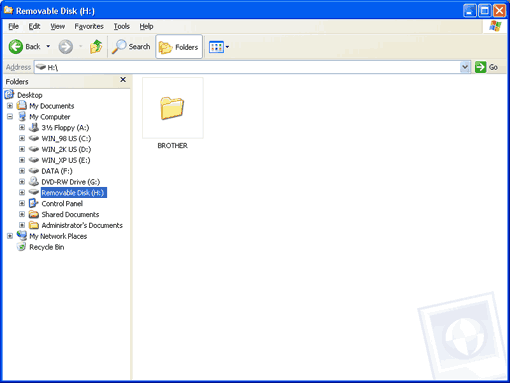Click the green Back arrow icon
510x383 pixels.
pyautogui.click(x=16, y=47)
